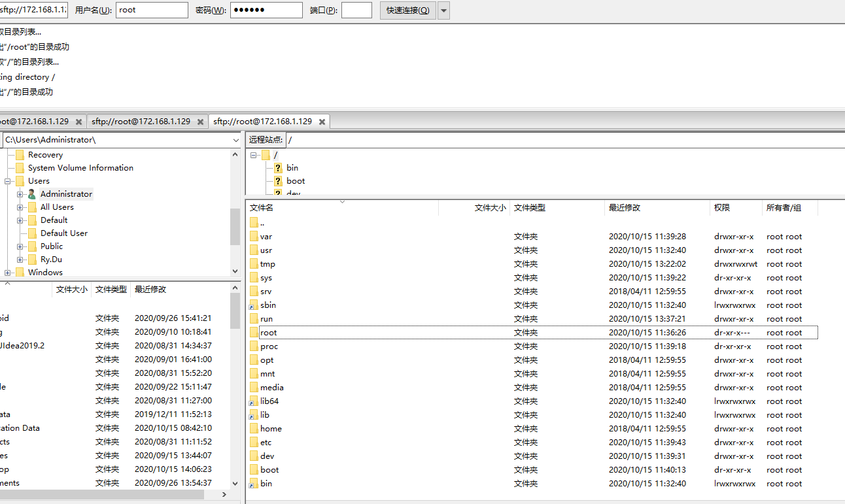Click the 快速连接 quick connect button
Screen dimensions: 845x504
pyautogui.click(x=408, y=10)
